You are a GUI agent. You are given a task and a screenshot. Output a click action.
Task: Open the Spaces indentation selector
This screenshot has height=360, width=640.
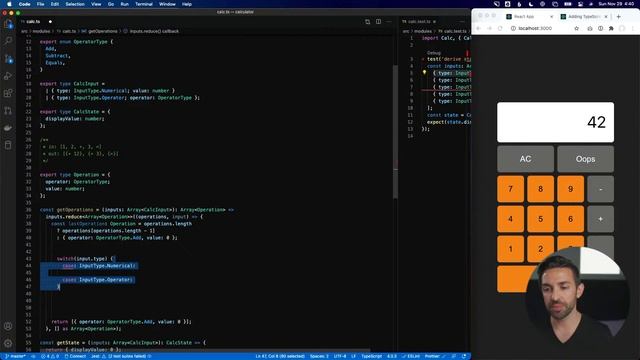coord(319,356)
